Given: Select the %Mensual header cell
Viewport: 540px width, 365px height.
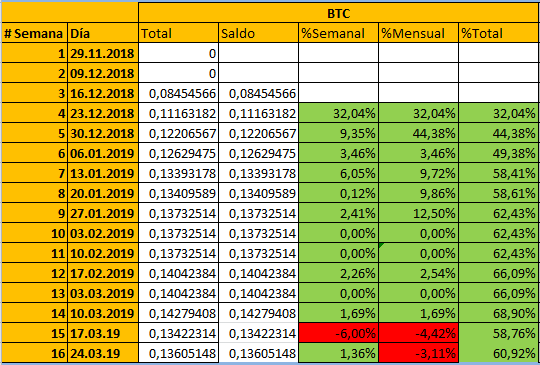Looking at the screenshot, I should pos(418,33).
